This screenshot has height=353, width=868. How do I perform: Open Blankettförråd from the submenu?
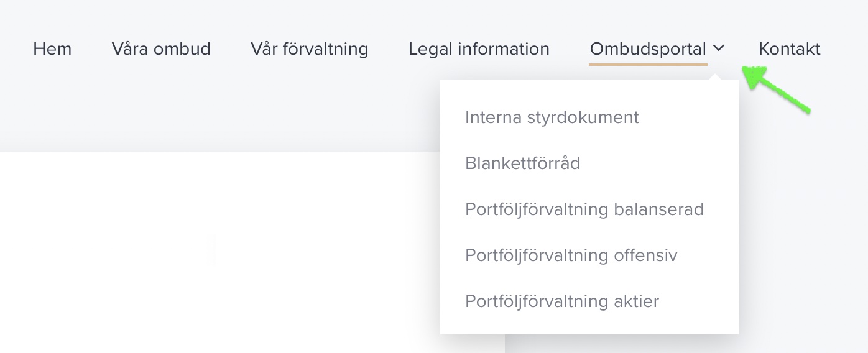point(522,163)
